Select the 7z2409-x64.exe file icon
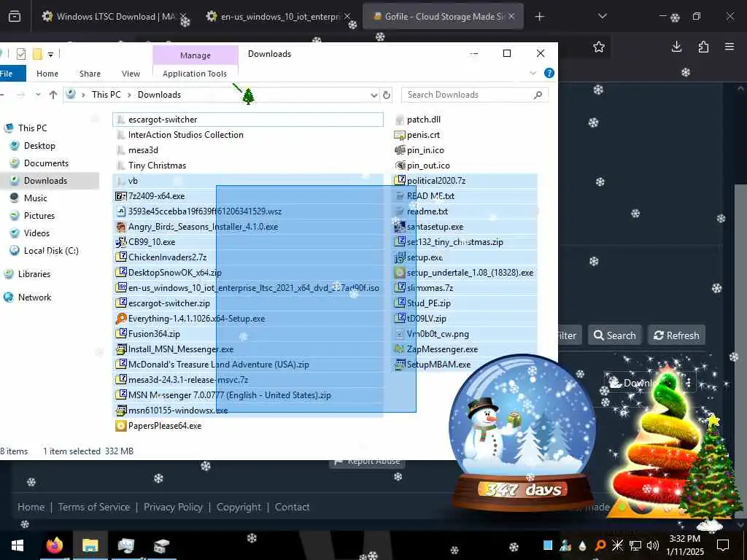 tap(121, 196)
